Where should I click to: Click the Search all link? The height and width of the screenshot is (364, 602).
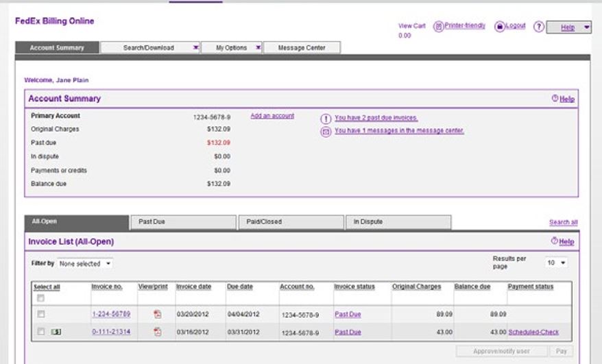coord(563,222)
